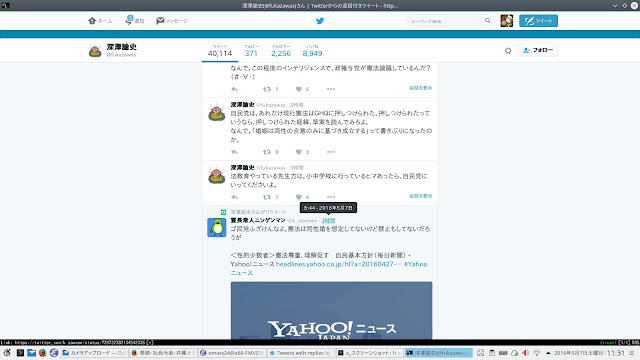640x360 pixels.
Task: Click the green retweeted indicator icon
Action: (223, 212)
